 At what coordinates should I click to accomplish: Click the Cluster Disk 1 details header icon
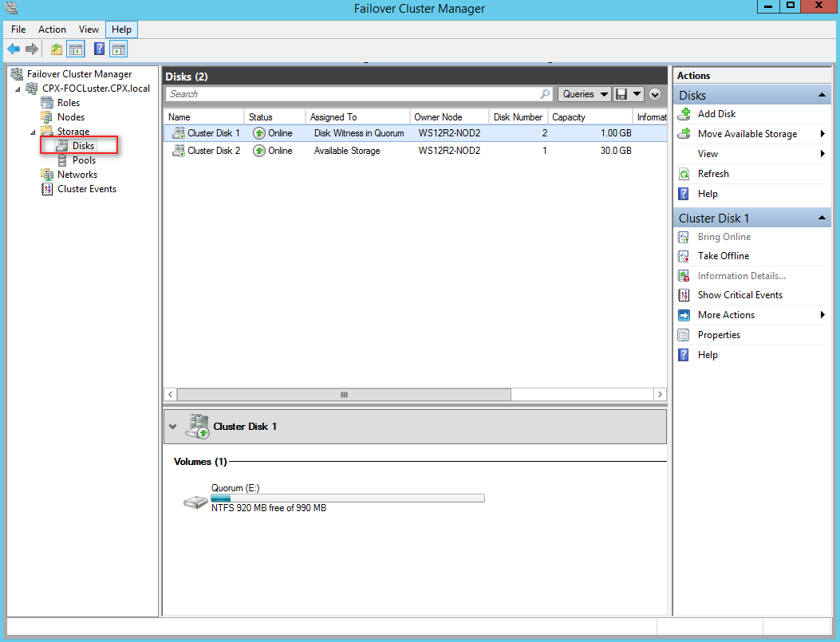tap(198, 426)
